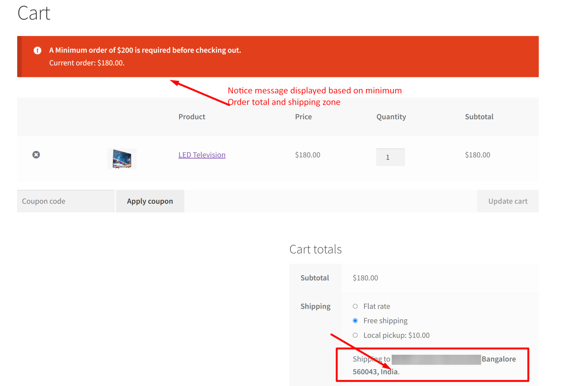Click the Product column header
This screenshot has height=386, width=588.
(x=192, y=117)
